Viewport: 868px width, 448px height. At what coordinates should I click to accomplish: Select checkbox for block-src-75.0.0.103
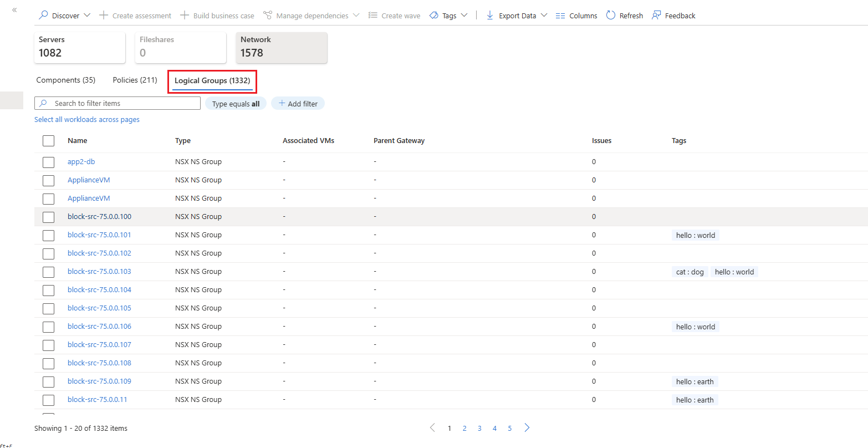[49, 272]
